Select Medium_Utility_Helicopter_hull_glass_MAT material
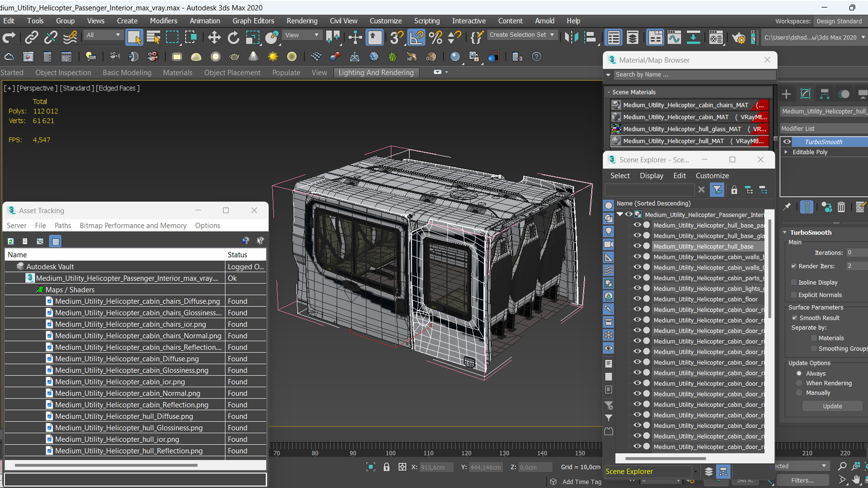The width and height of the screenshot is (868, 488). tap(689, 129)
